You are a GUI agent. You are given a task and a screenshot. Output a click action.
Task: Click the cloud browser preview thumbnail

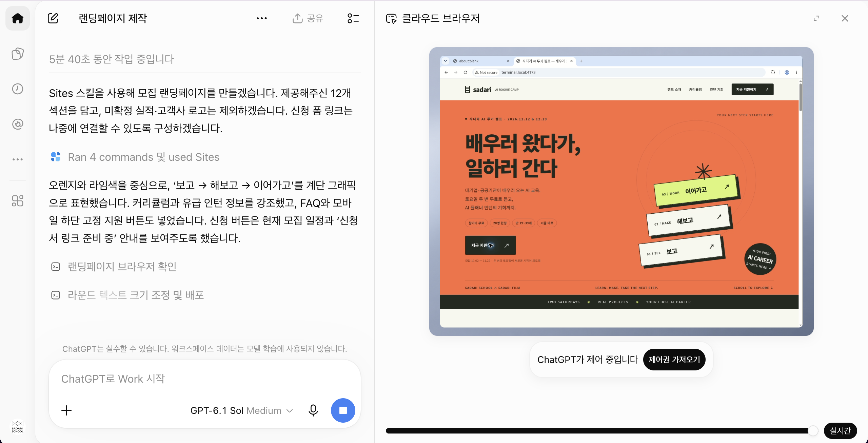pyautogui.click(x=621, y=191)
